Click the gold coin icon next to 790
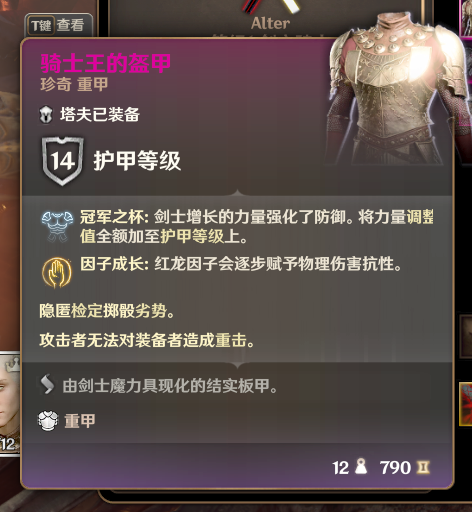472x512 pixels. click(423, 467)
